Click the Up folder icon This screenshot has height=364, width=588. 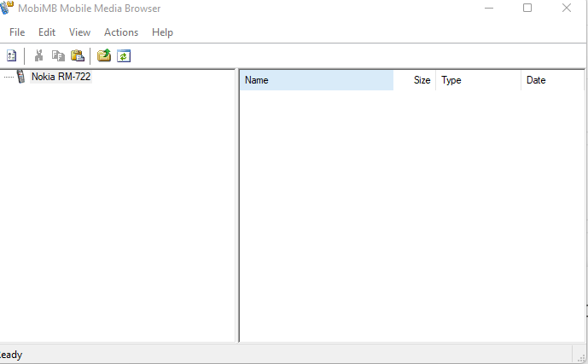(104, 55)
